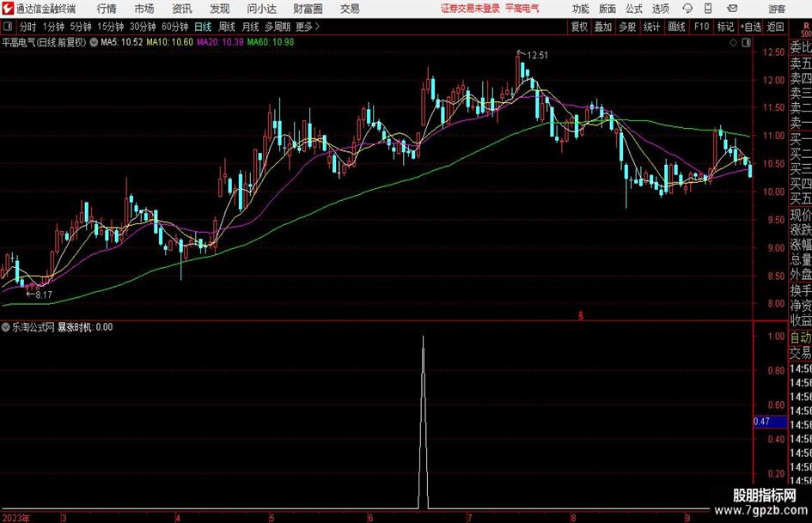Click the 画线 drawing button
Viewport: 812px width, 523px height.
coord(676,27)
